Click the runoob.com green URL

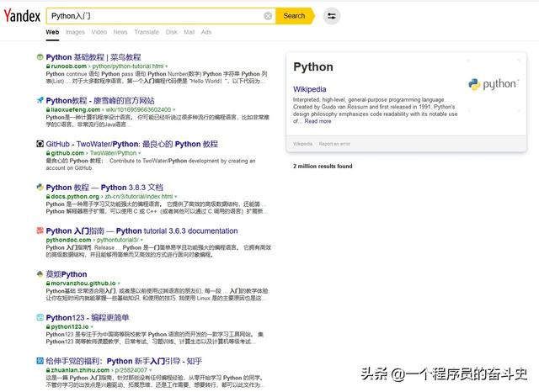107,66
